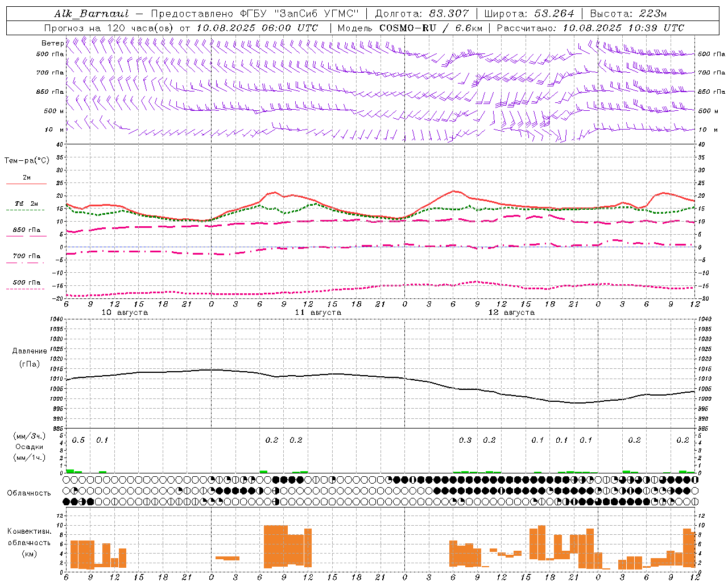
Task: Click the 500 гПа temperature legend entry
Action: click(x=27, y=282)
